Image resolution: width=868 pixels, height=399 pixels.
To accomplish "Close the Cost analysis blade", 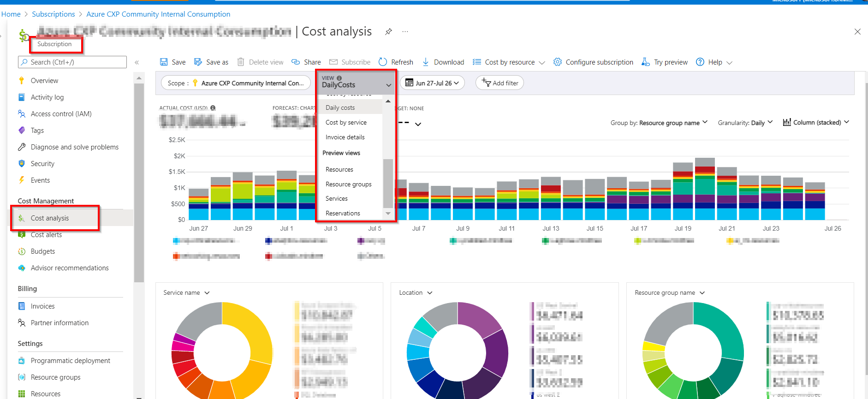I will click(x=857, y=31).
